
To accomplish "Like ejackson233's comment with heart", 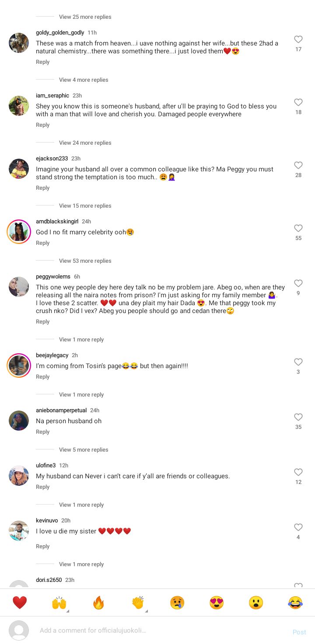I will 298,165.
